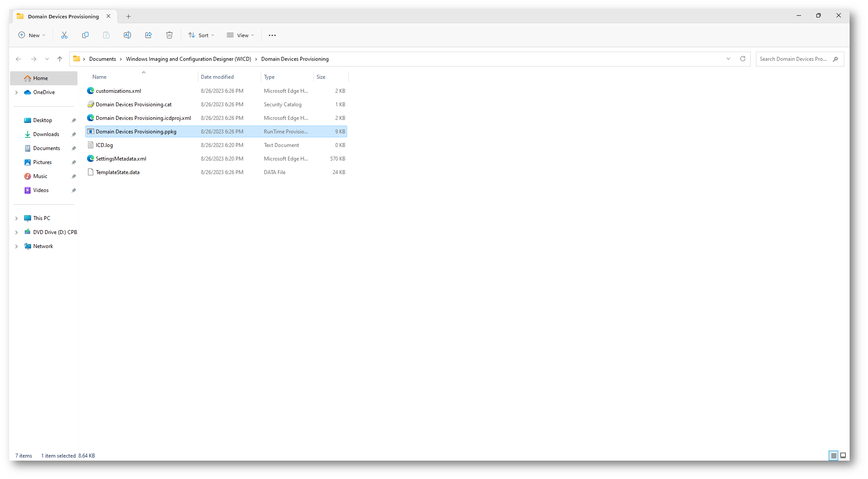The height and width of the screenshot is (479, 868).
Task: Click the RunTime Provisio... type cell
Action: tap(286, 132)
